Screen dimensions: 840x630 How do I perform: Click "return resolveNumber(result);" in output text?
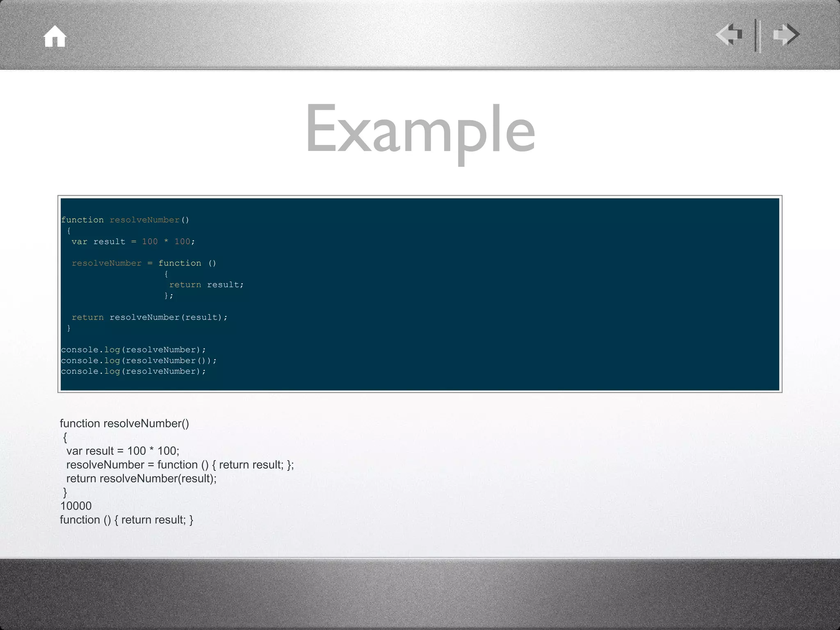[x=141, y=479]
